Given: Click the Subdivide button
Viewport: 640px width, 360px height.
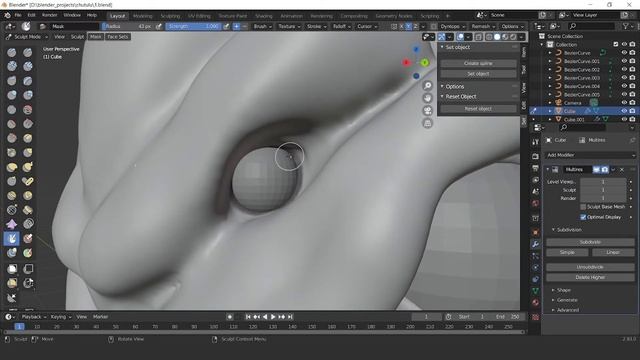Looking at the screenshot, I should [x=590, y=242].
